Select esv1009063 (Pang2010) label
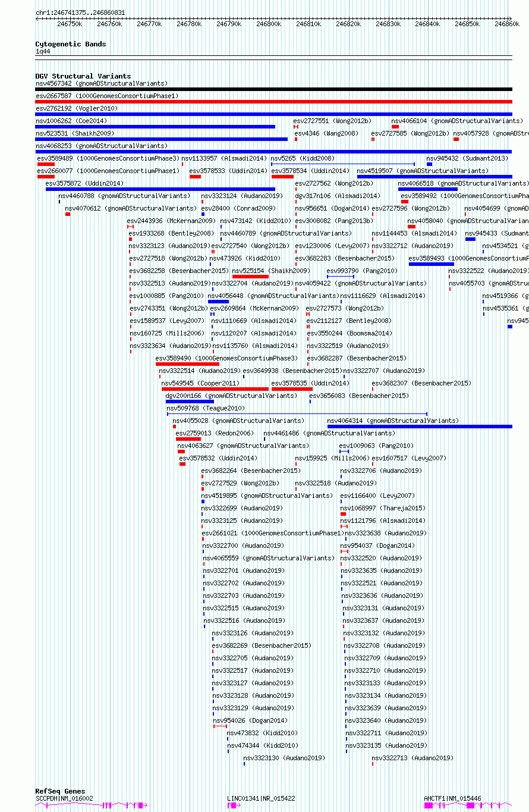The height and width of the screenshot is (812, 529). tap(376, 446)
